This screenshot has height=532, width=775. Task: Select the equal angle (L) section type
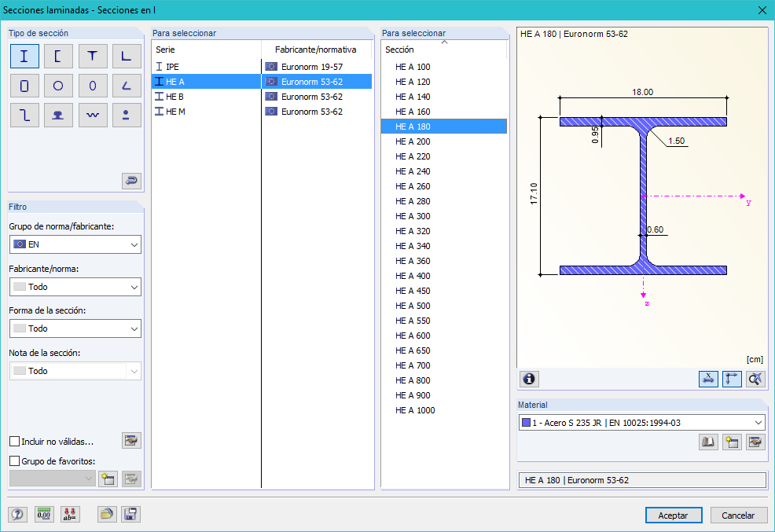[127, 57]
